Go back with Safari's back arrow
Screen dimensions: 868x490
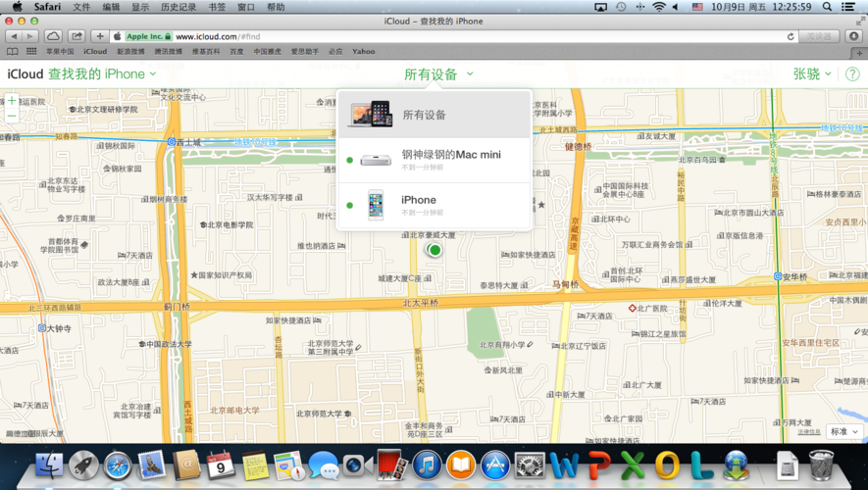[x=14, y=36]
